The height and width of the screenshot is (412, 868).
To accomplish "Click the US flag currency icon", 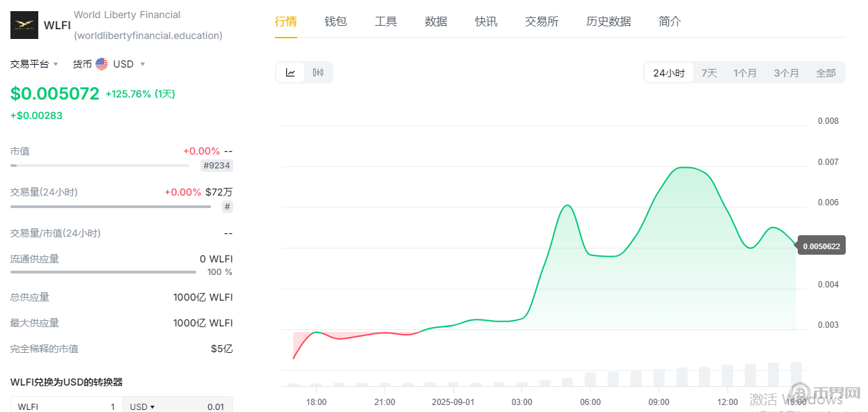I will [x=102, y=64].
